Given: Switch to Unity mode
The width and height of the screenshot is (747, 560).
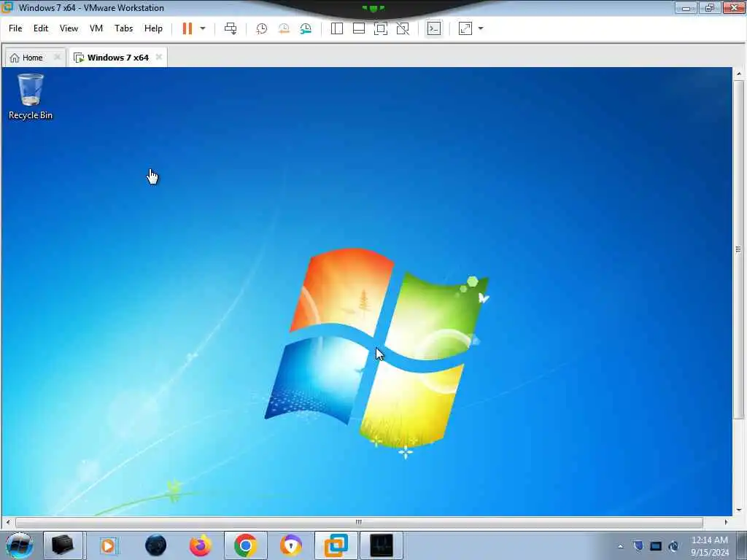Looking at the screenshot, I should [x=403, y=28].
